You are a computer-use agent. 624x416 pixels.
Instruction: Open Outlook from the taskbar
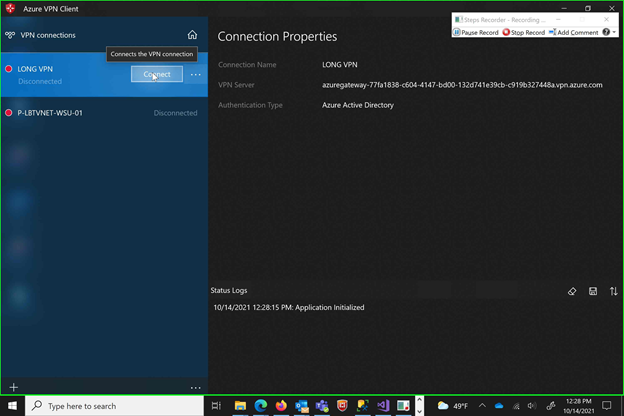(302, 406)
